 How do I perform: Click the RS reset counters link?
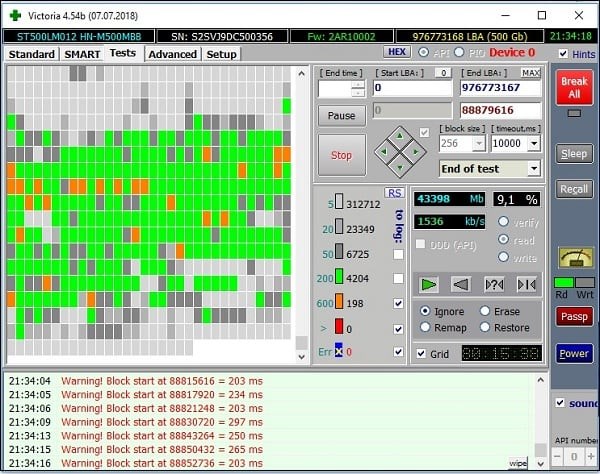pos(395,193)
